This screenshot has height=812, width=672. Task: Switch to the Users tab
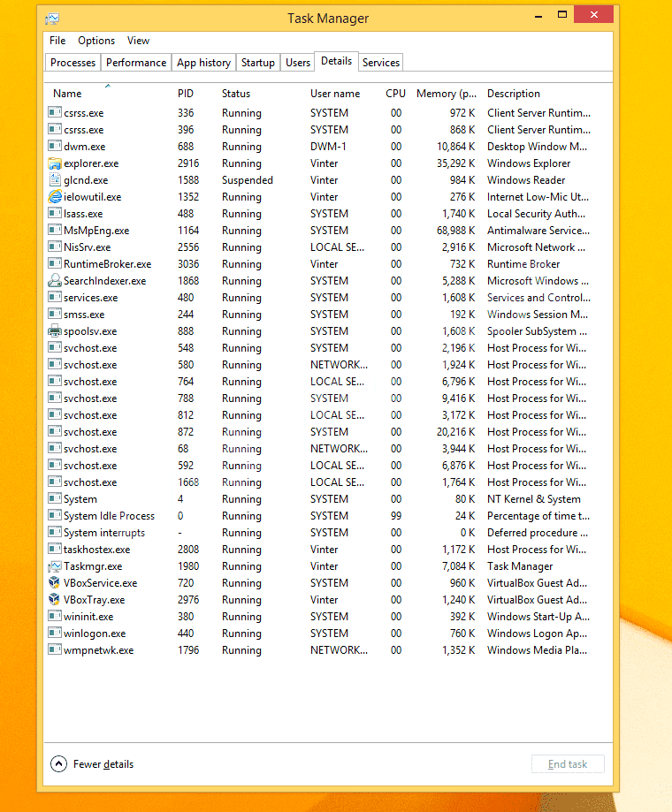tap(298, 63)
